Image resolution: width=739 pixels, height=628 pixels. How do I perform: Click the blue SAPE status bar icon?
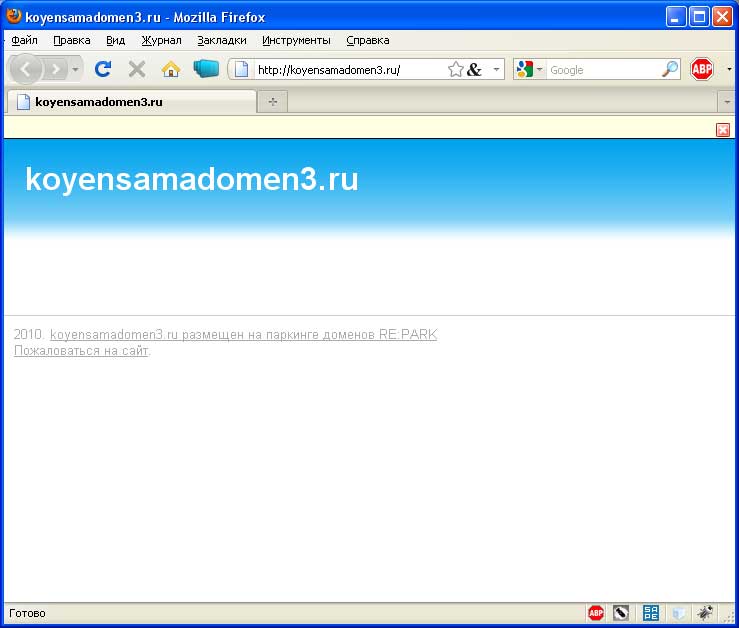(x=651, y=613)
